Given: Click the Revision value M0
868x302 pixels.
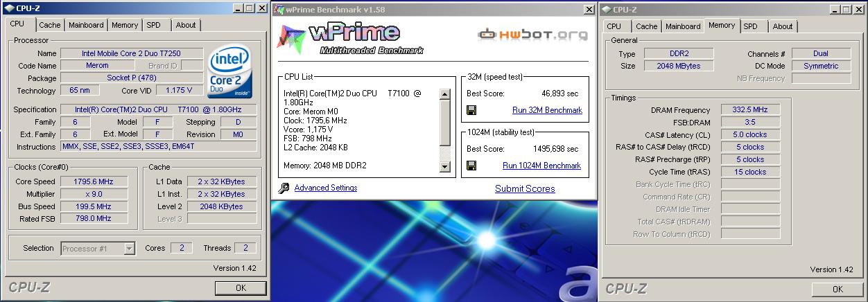Looking at the screenshot, I should pos(238,134).
